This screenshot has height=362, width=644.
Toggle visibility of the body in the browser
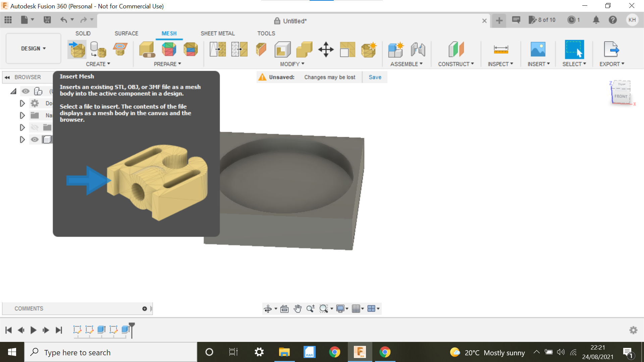point(35,139)
